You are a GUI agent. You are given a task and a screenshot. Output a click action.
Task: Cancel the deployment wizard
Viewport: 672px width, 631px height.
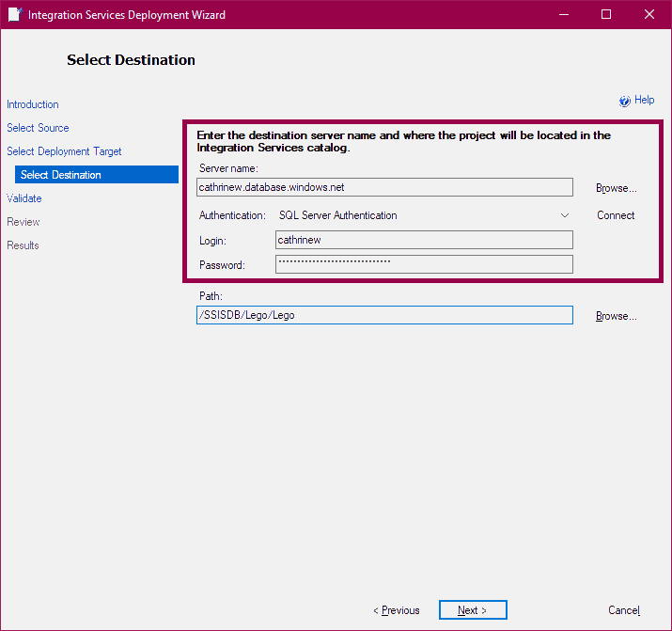(624, 610)
